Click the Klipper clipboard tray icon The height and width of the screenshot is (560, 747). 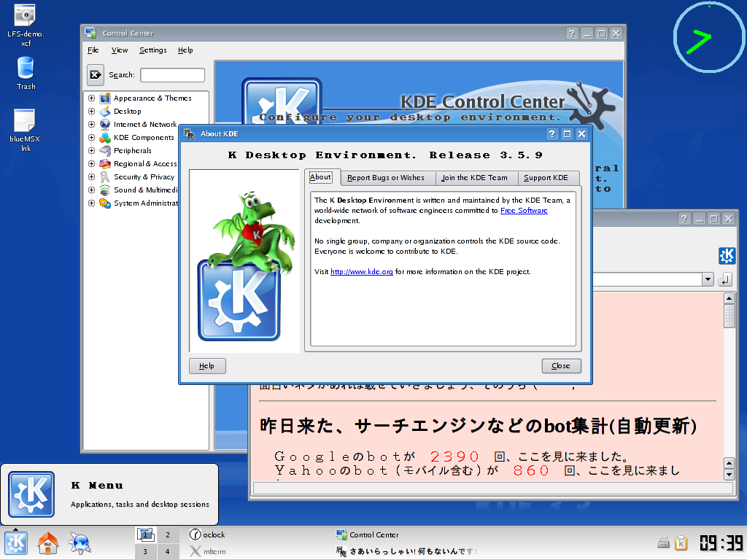pos(681,542)
